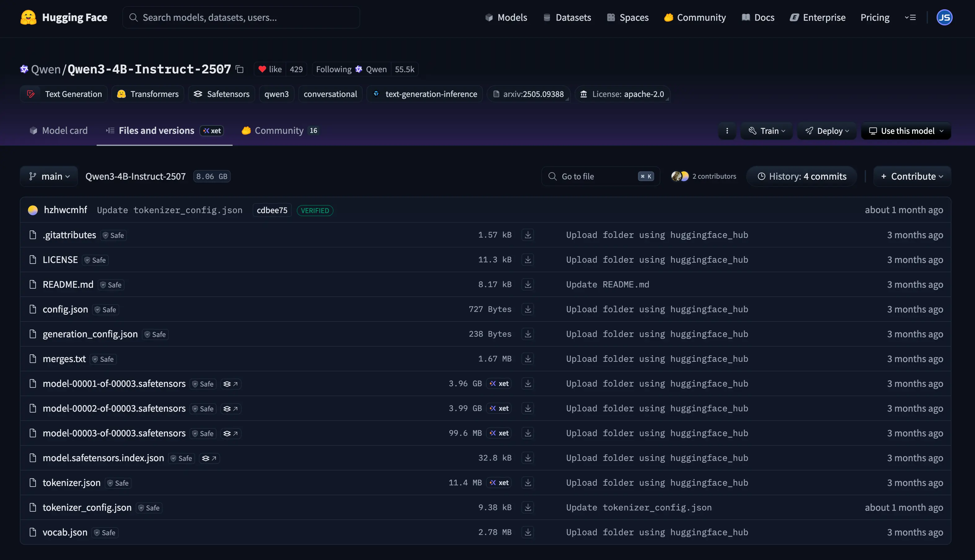Image resolution: width=975 pixels, height=560 pixels.
Task: Open commit cdbee75 link
Action: [x=272, y=210]
